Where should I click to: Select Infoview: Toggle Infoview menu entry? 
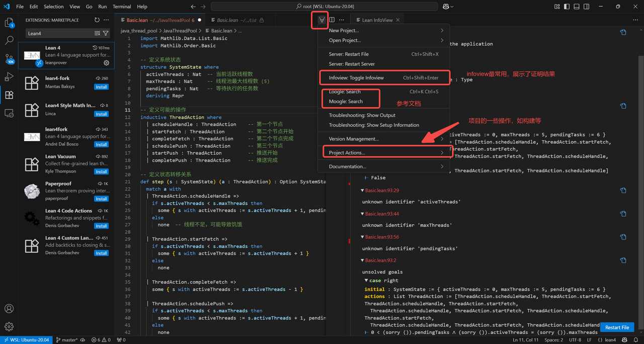[356, 78]
